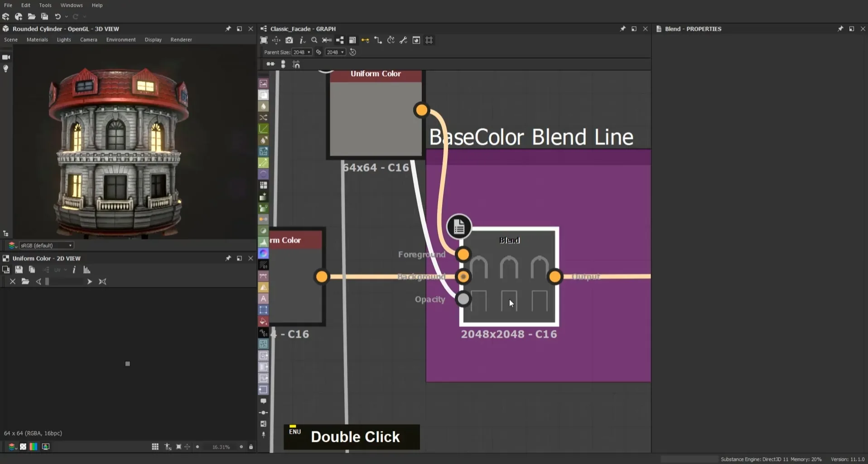
Task: Click the fit-to-window icon in the graph toolbar
Action: pyautogui.click(x=264, y=40)
